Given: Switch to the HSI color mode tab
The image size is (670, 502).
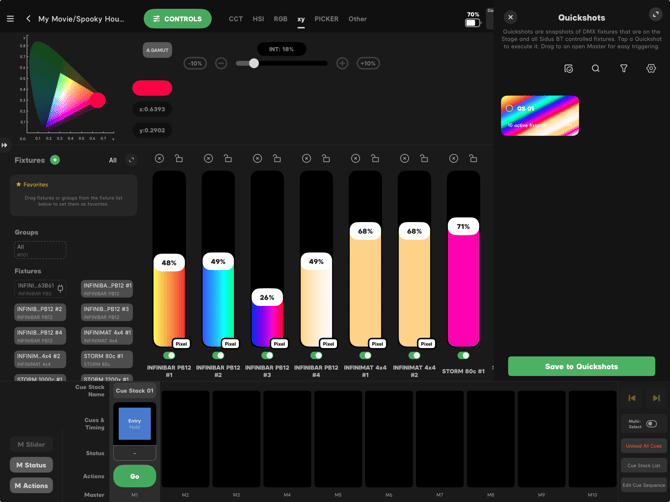Looking at the screenshot, I should click(x=258, y=19).
